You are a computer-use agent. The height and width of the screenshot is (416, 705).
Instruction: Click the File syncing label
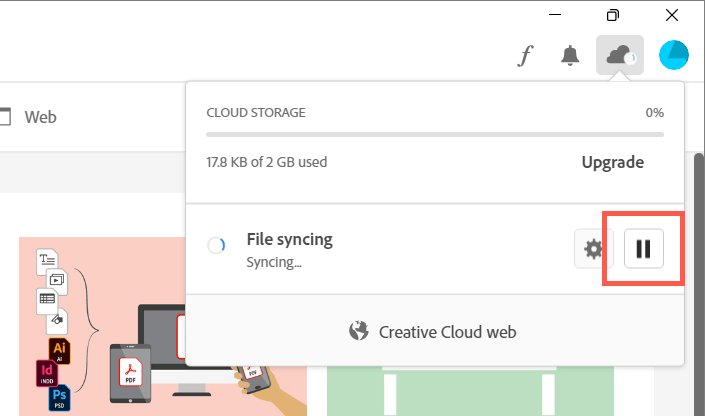[289, 240]
